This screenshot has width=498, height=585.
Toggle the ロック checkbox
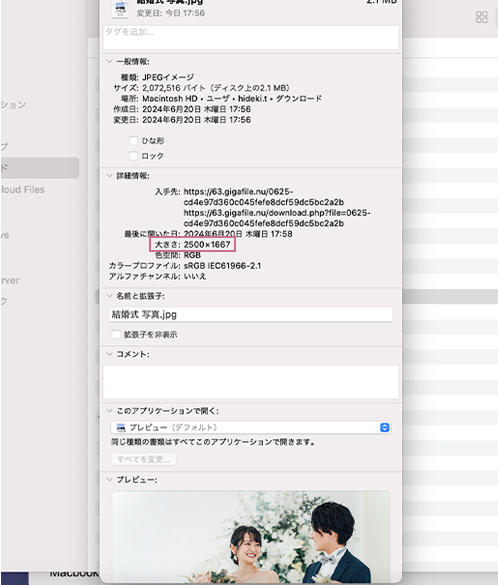[134, 156]
